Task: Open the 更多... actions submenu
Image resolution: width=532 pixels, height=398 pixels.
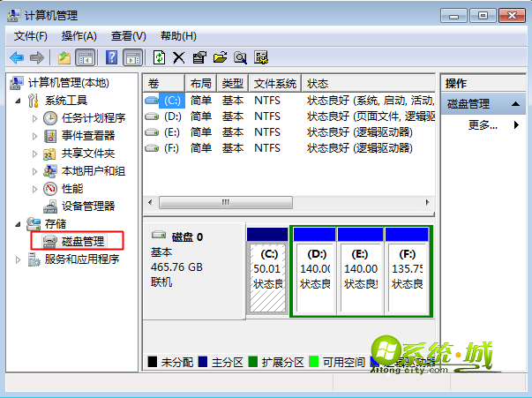Action: point(483,124)
